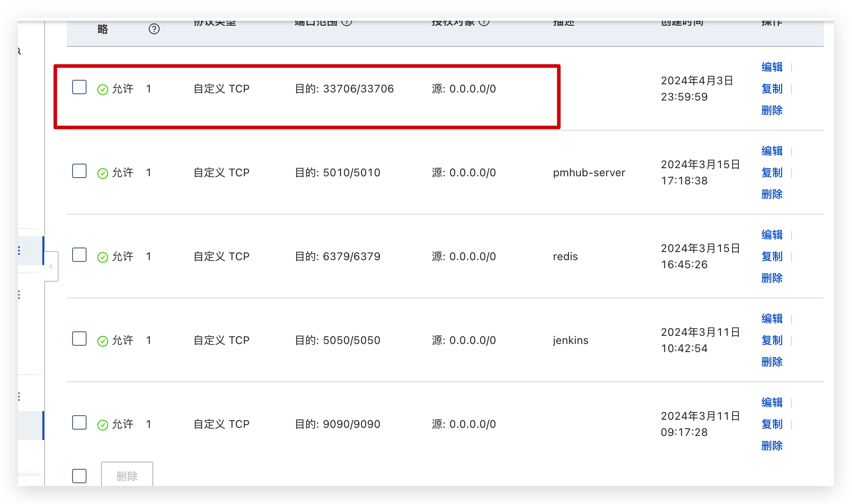
Task: Click 源: 0.0.0.0/0 in the jenkins row
Action: 464,340
